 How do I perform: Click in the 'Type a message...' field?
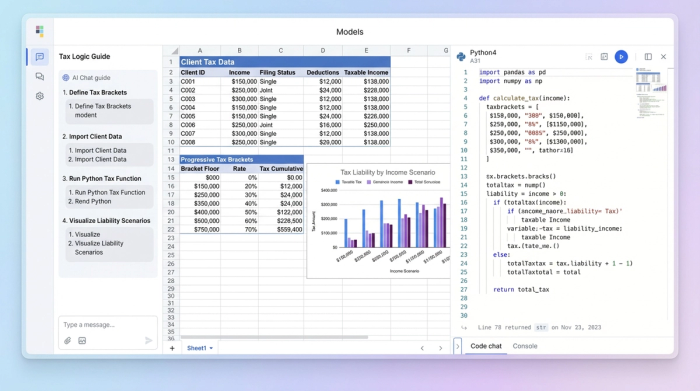click(108, 325)
